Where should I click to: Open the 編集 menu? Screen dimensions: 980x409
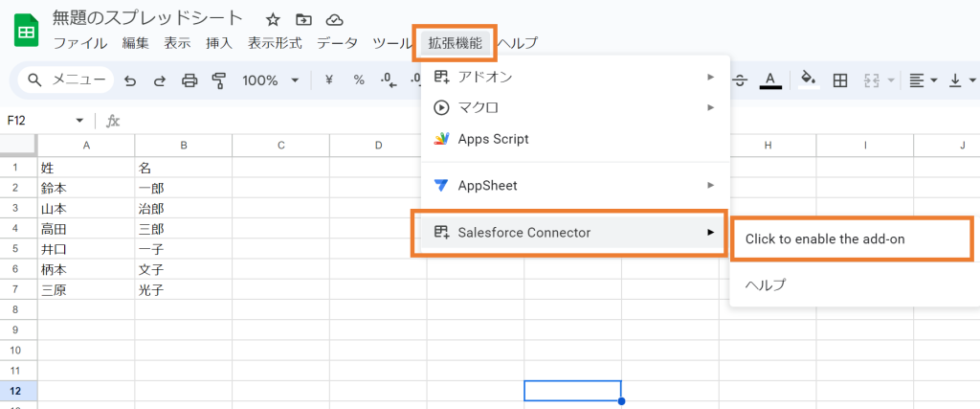136,43
